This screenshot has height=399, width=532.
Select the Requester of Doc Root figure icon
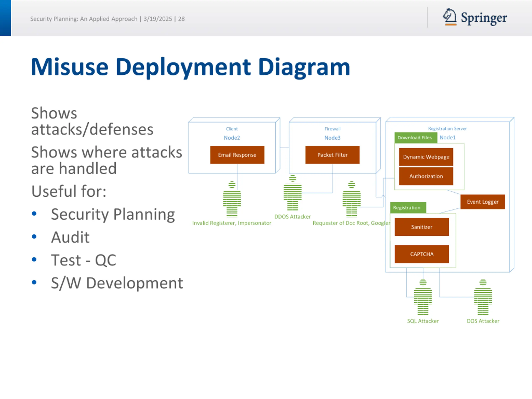point(352,199)
